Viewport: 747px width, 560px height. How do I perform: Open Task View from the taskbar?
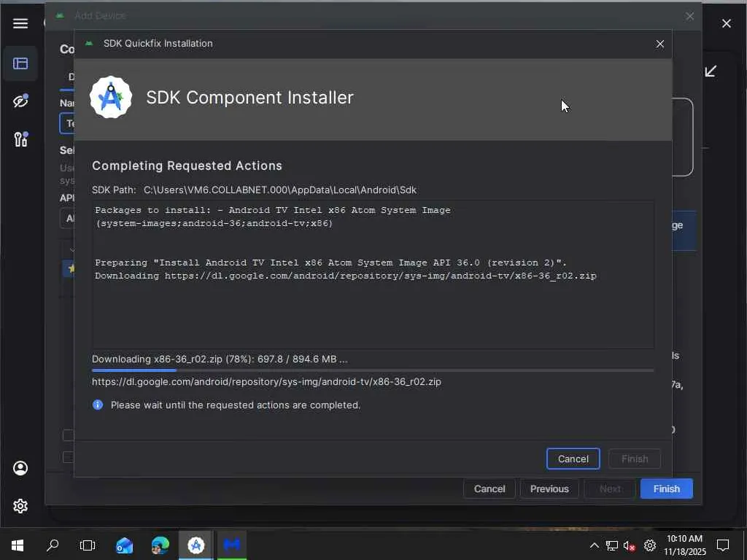[x=88, y=545]
